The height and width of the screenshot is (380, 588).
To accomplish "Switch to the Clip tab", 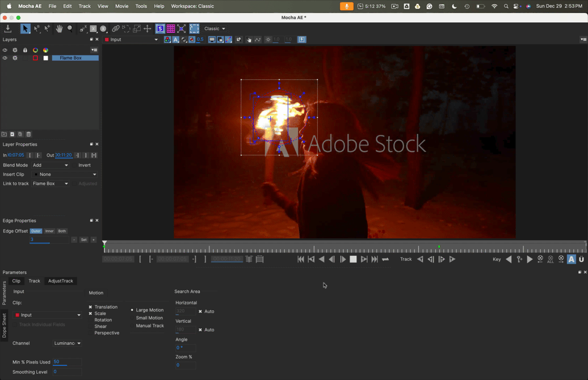I will (16, 281).
